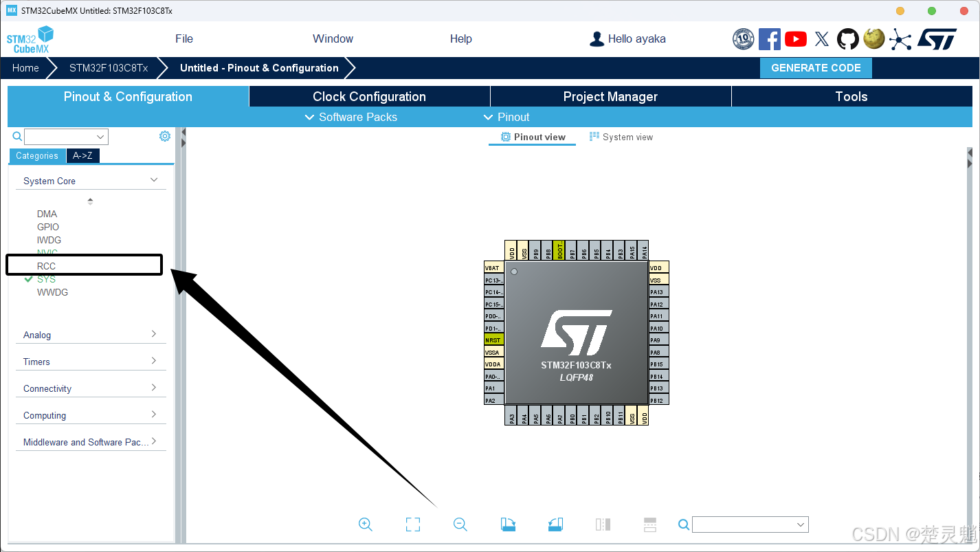This screenshot has width=980, height=552.
Task: Switch to Pinout view
Action: point(533,137)
